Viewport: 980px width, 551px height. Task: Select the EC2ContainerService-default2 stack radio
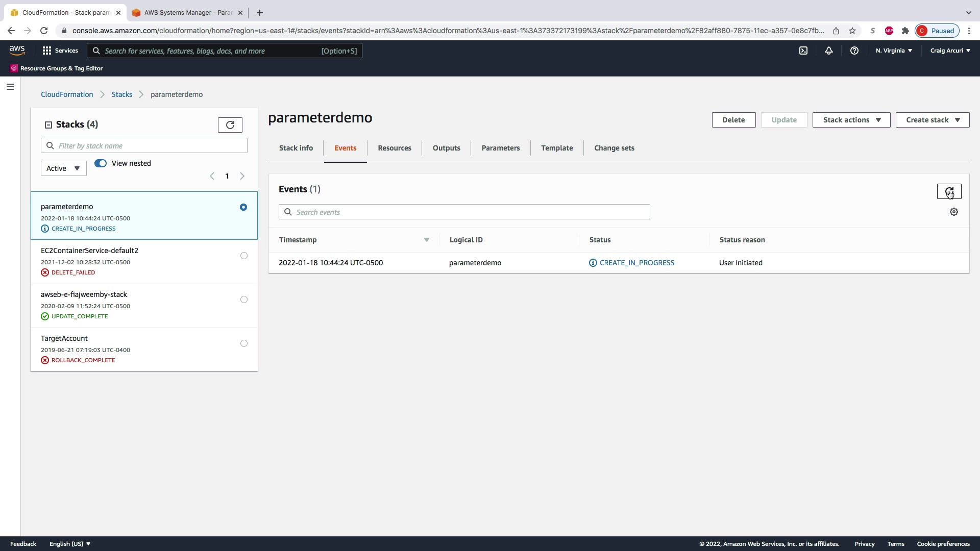click(x=244, y=256)
